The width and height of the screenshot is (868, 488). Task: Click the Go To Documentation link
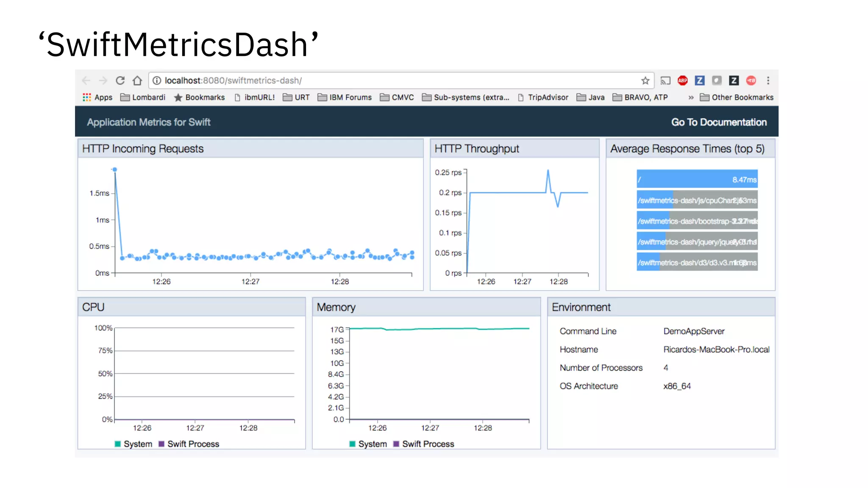coord(719,122)
